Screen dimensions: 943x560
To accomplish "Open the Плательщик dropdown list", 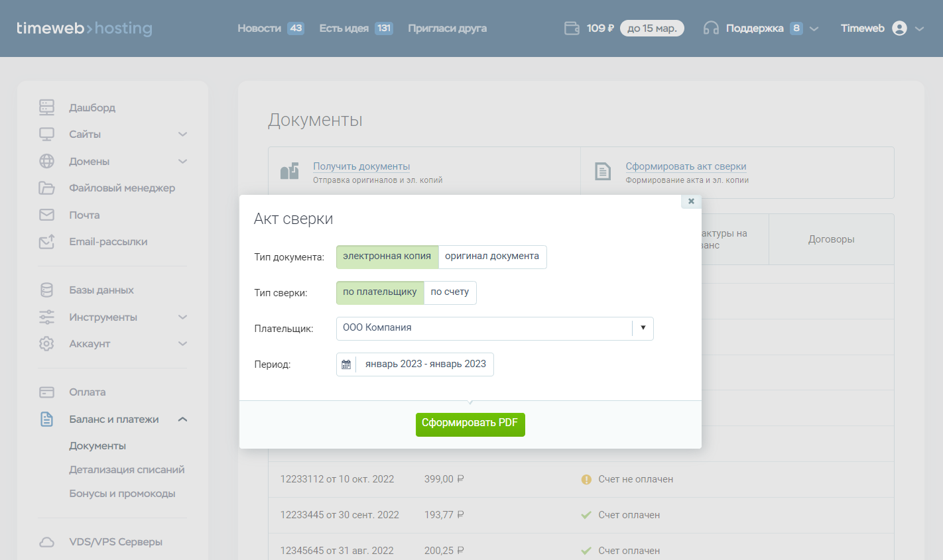I will (x=643, y=328).
